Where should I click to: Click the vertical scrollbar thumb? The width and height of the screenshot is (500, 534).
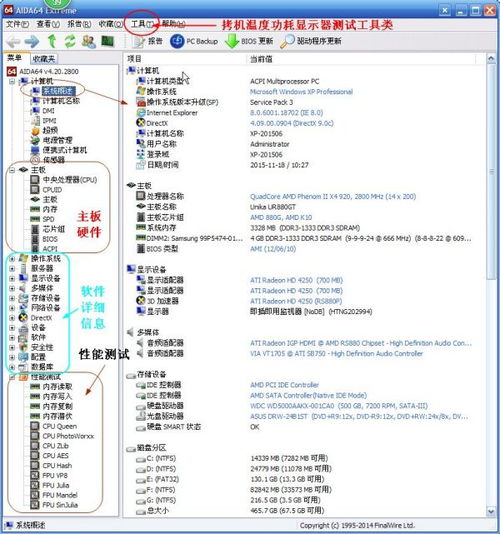(x=491, y=172)
